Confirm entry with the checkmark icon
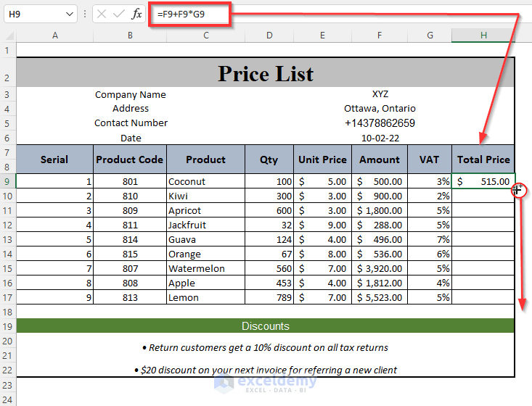 coord(119,14)
